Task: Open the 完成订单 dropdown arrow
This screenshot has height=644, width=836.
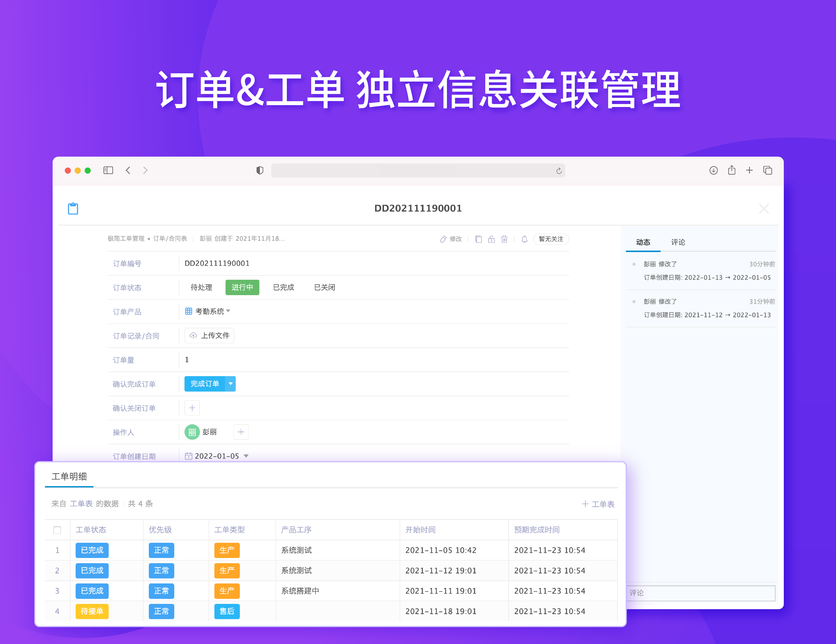Action: tap(230, 384)
